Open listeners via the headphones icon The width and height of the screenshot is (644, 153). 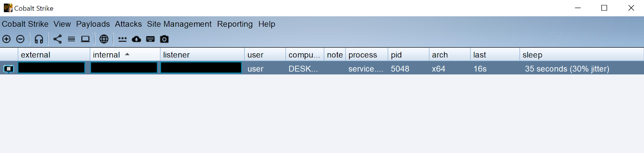(39, 39)
